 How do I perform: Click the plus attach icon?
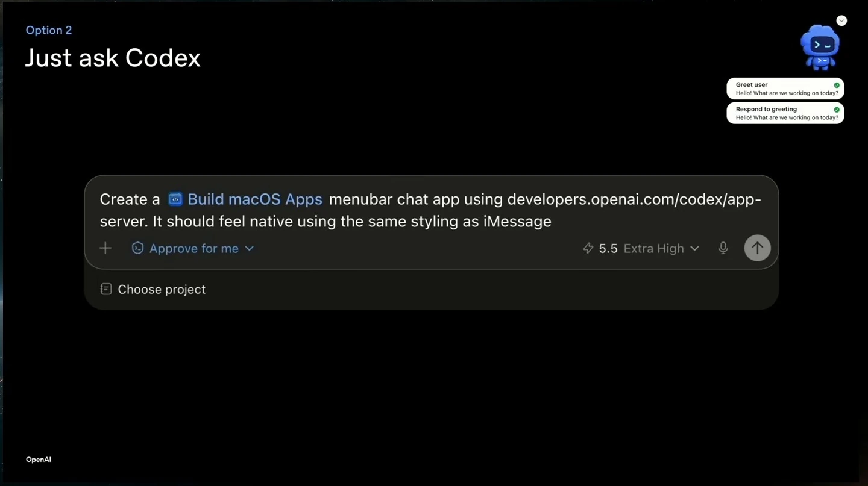(105, 248)
